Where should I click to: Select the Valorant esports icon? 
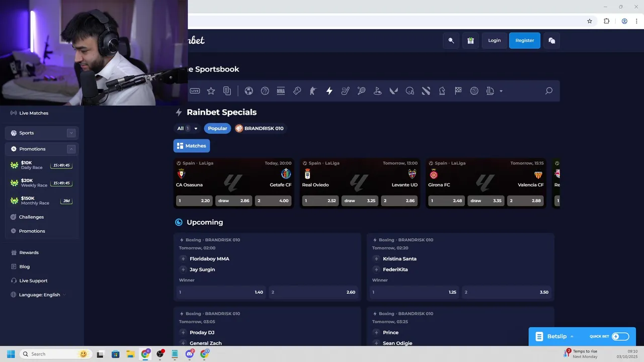click(393, 91)
